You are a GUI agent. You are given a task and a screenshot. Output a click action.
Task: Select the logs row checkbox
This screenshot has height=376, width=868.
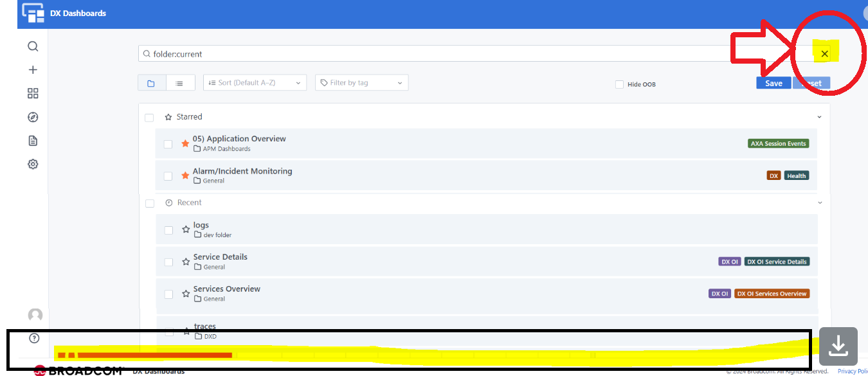(x=168, y=230)
